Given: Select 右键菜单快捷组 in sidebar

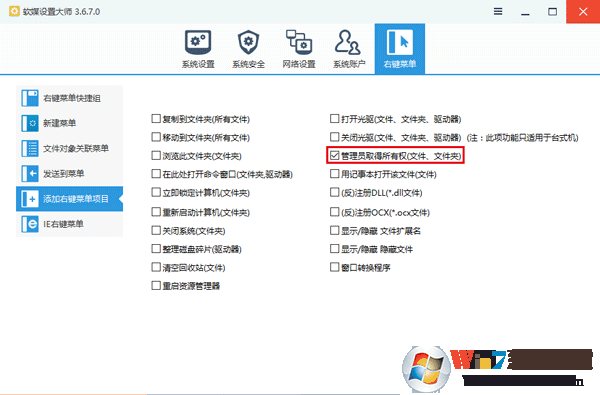Looking at the screenshot, I should [x=69, y=98].
